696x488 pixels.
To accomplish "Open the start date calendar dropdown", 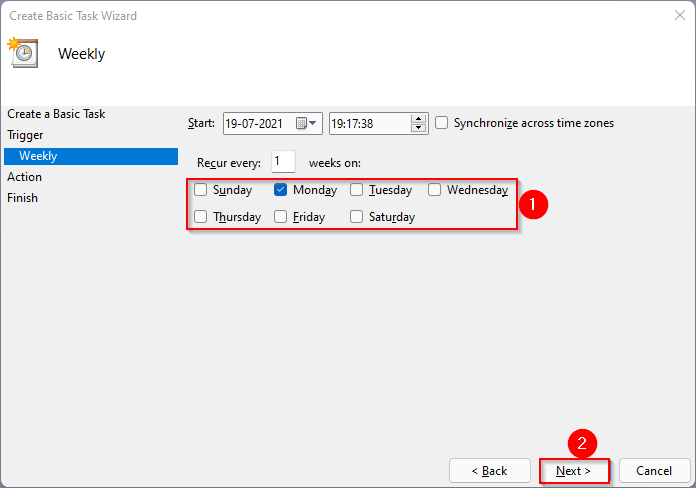I will click(306, 123).
